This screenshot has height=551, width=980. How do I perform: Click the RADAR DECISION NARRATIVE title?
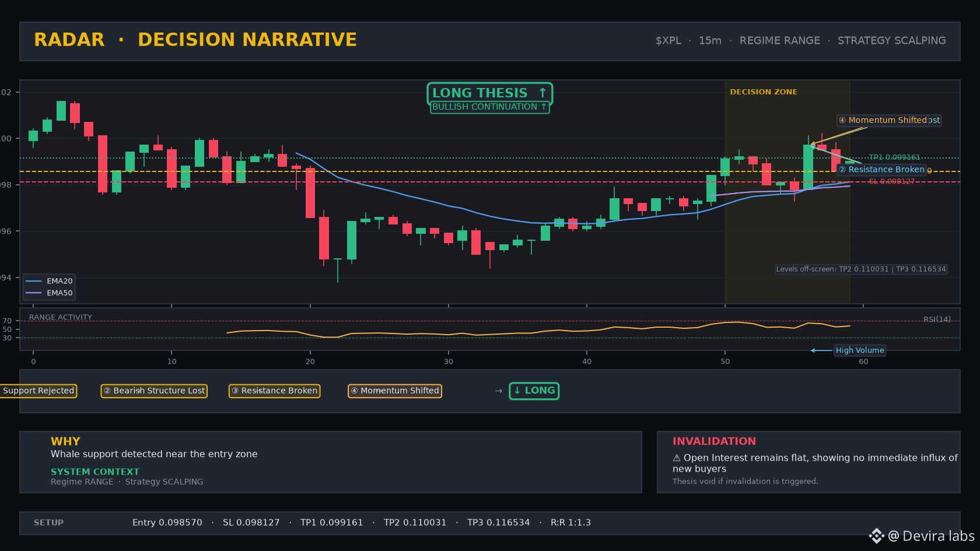pyautogui.click(x=195, y=40)
